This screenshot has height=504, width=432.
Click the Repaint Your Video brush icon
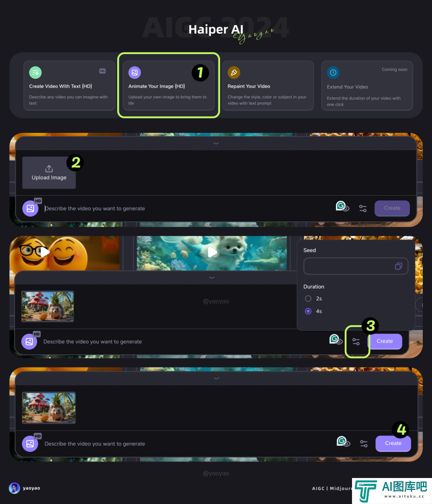pos(234,72)
